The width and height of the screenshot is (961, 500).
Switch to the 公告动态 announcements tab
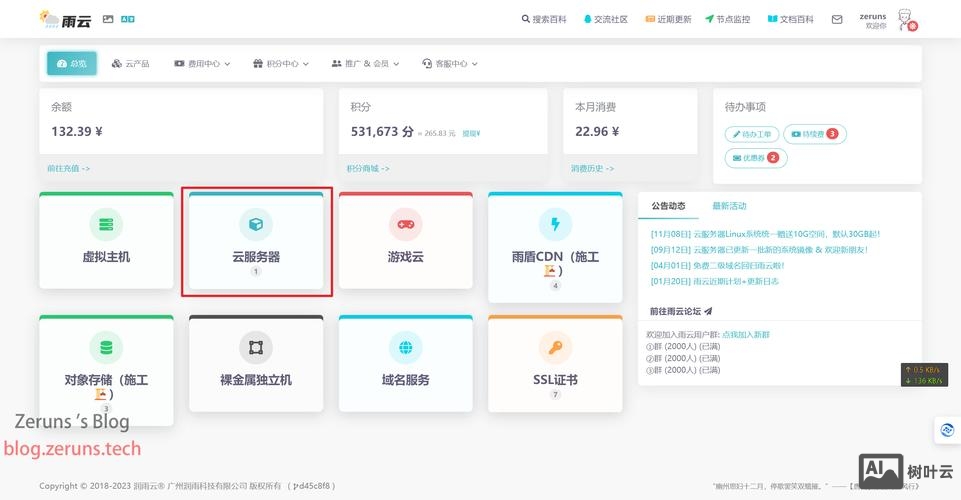(x=668, y=206)
